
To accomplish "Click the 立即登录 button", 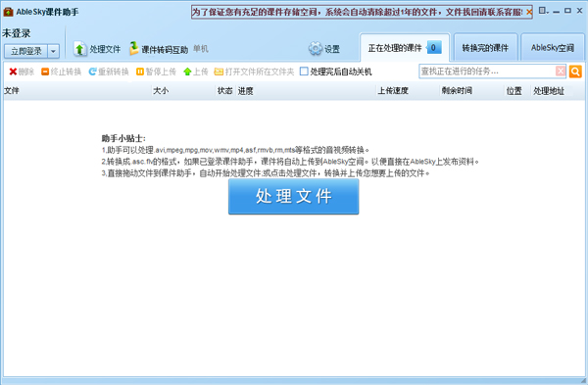I will (25, 51).
